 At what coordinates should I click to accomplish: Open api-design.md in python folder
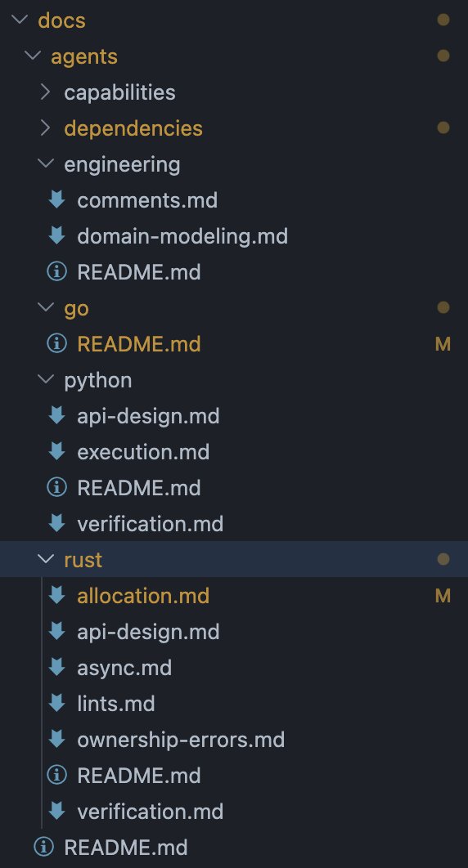(x=148, y=416)
